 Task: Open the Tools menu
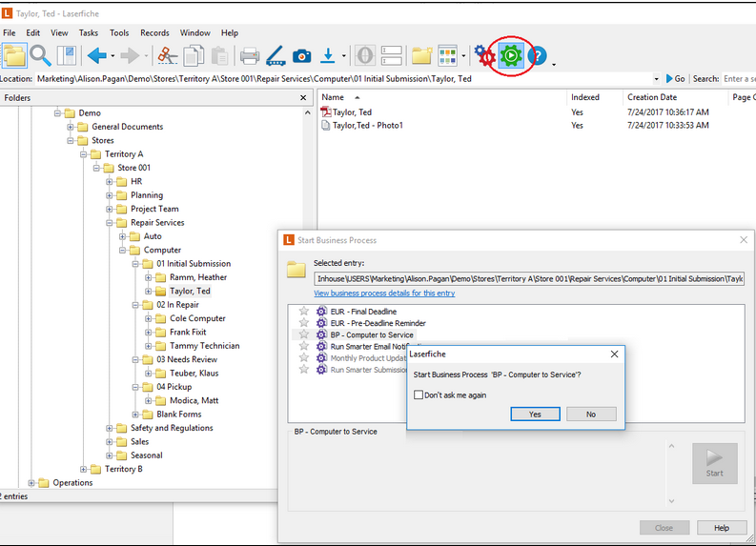(119, 32)
